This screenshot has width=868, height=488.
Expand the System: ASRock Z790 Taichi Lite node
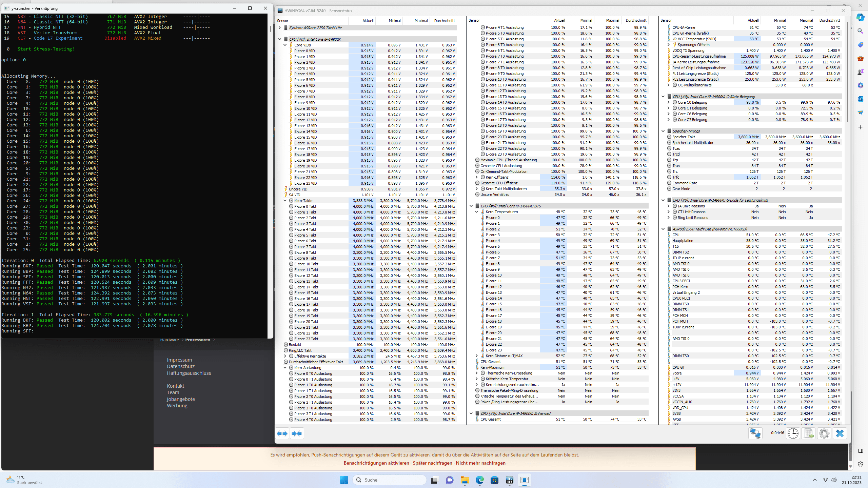(280, 28)
